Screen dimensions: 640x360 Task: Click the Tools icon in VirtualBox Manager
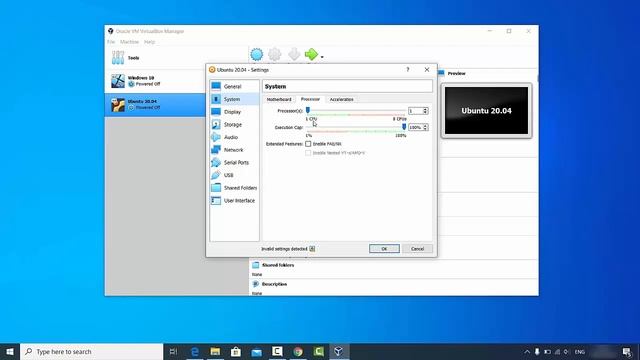tap(118, 58)
